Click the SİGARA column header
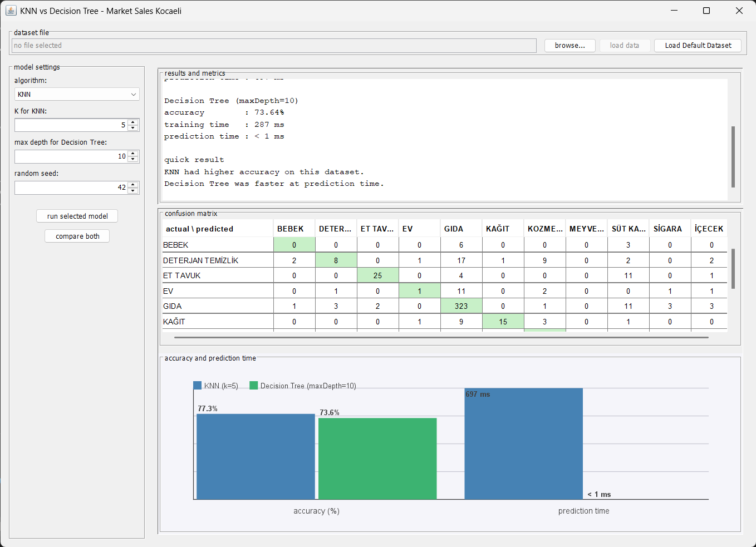The image size is (756, 547). click(670, 229)
